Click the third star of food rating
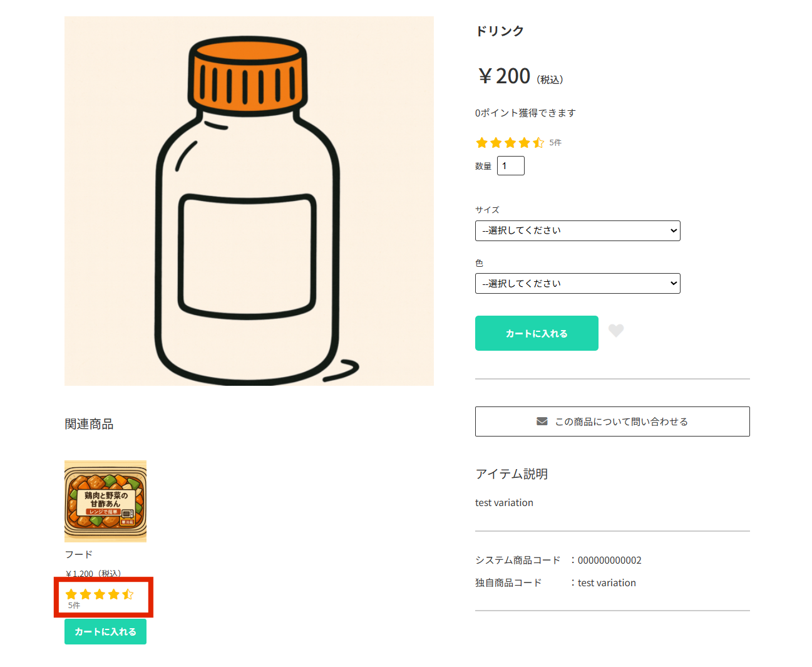This screenshot has height=667, width=812. [x=100, y=594]
